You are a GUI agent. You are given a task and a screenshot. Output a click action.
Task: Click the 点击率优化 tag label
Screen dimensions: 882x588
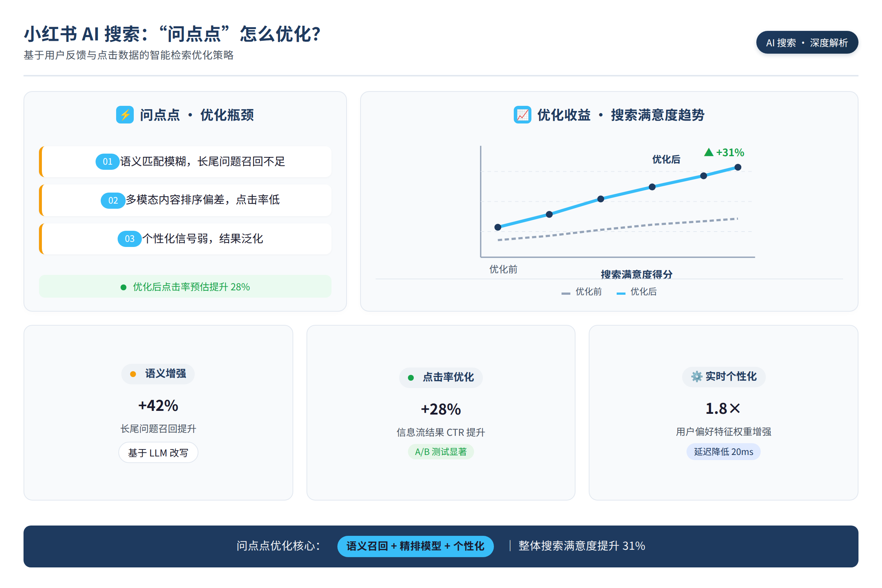448,377
